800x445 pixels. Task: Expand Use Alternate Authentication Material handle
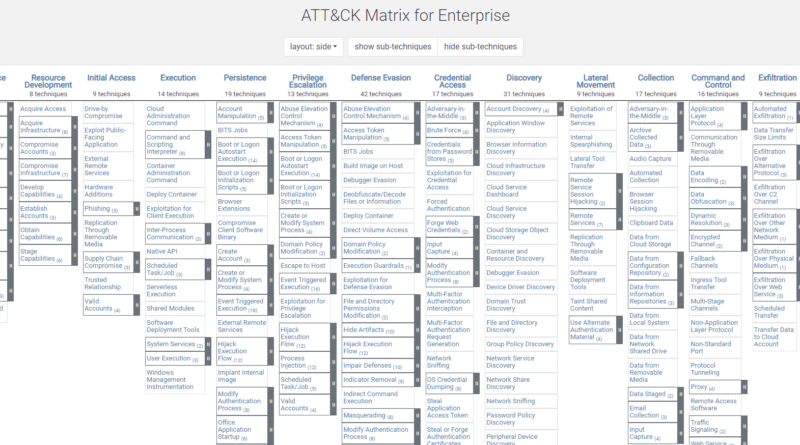coord(619,330)
